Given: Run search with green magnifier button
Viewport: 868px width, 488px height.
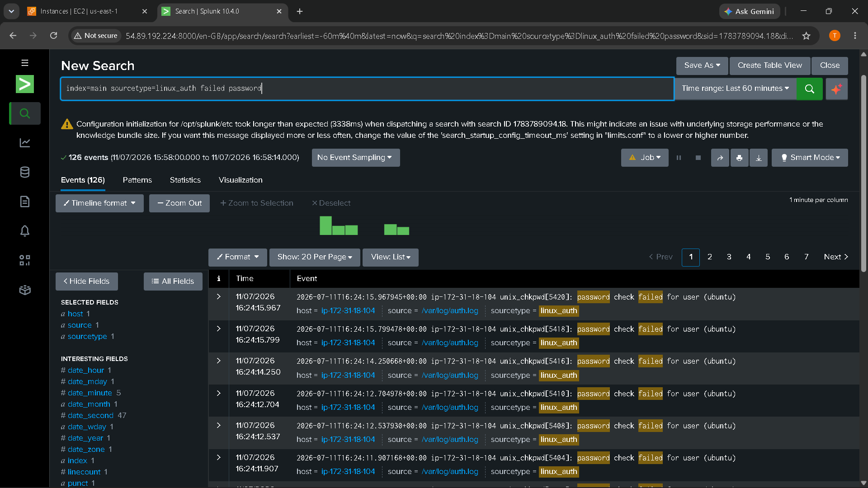Looking at the screenshot, I should click(x=809, y=89).
